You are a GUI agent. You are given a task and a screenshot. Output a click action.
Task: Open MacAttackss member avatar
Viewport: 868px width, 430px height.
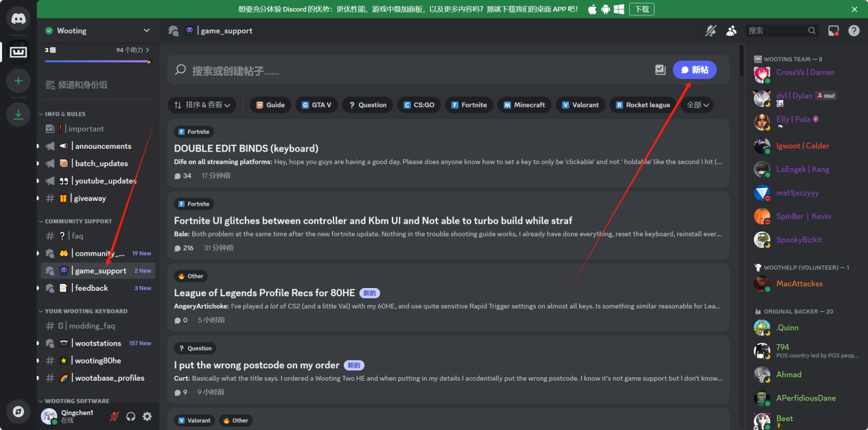pyautogui.click(x=762, y=283)
